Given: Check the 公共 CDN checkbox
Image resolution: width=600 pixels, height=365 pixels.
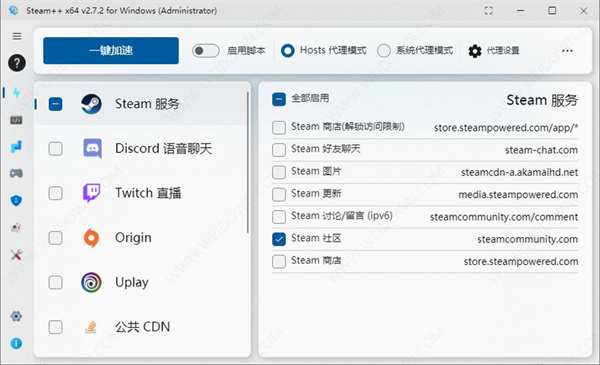Looking at the screenshot, I should pyautogui.click(x=55, y=327).
